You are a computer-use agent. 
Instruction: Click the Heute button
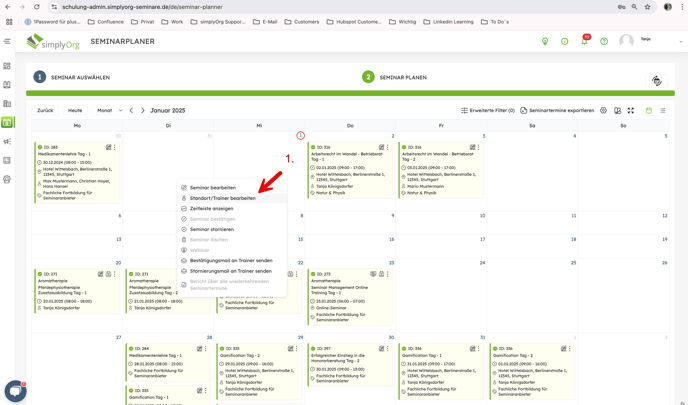75,111
